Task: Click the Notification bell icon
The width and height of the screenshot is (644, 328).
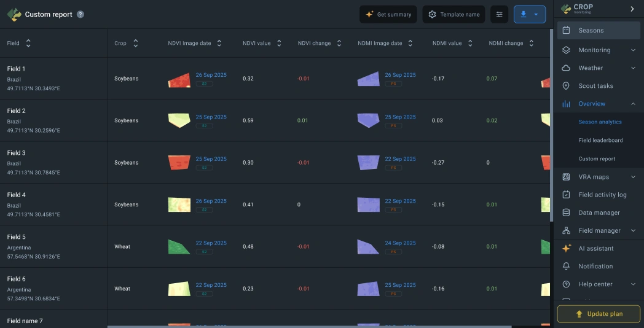Action: click(566, 267)
